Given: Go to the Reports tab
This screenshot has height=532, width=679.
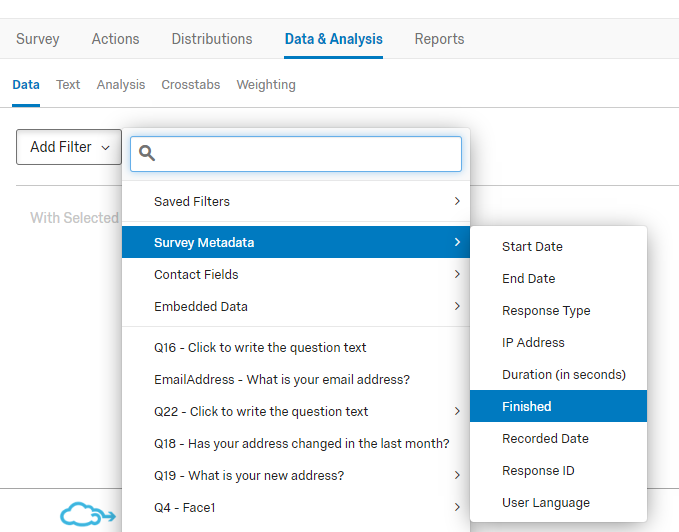Looking at the screenshot, I should pyautogui.click(x=439, y=39).
